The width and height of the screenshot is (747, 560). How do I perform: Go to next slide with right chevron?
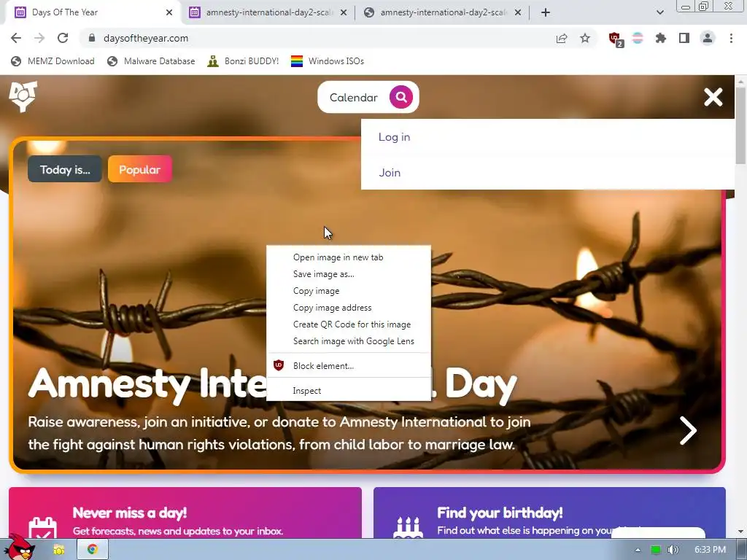click(x=687, y=430)
